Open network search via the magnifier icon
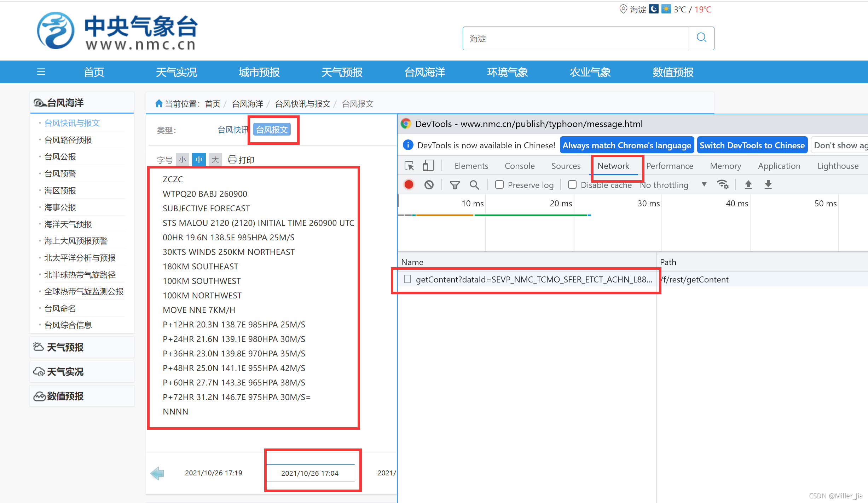 [x=474, y=184]
